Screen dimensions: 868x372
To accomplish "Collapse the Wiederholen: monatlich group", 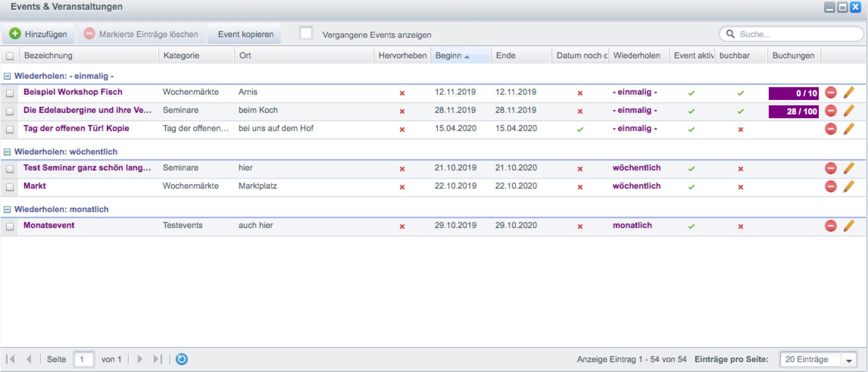I will tap(7, 209).
